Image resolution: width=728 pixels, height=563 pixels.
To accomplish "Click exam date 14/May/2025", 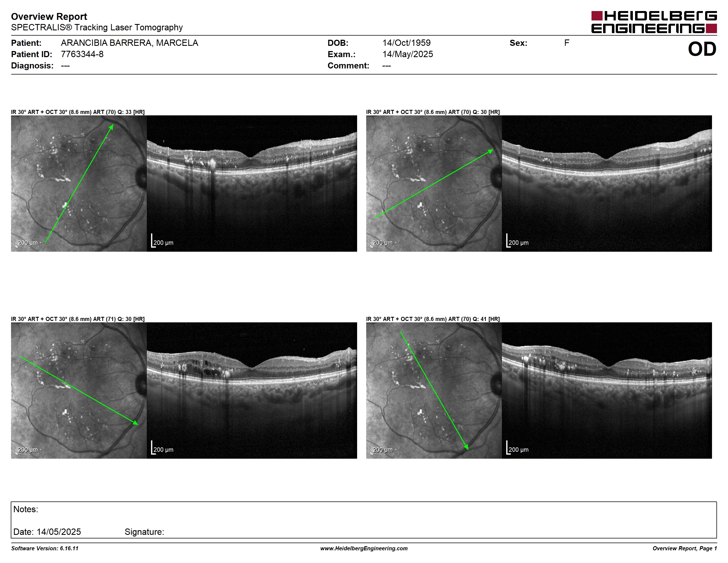I will pos(408,54).
